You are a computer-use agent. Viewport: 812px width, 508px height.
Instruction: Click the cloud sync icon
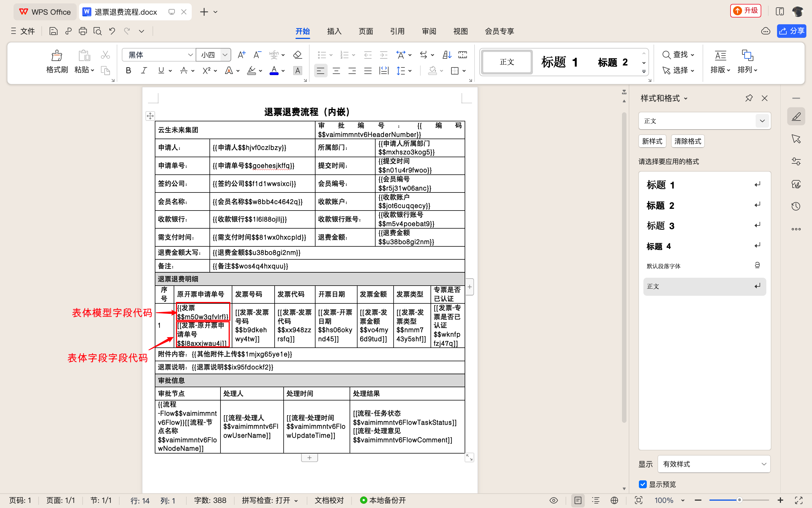click(x=765, y=31)
